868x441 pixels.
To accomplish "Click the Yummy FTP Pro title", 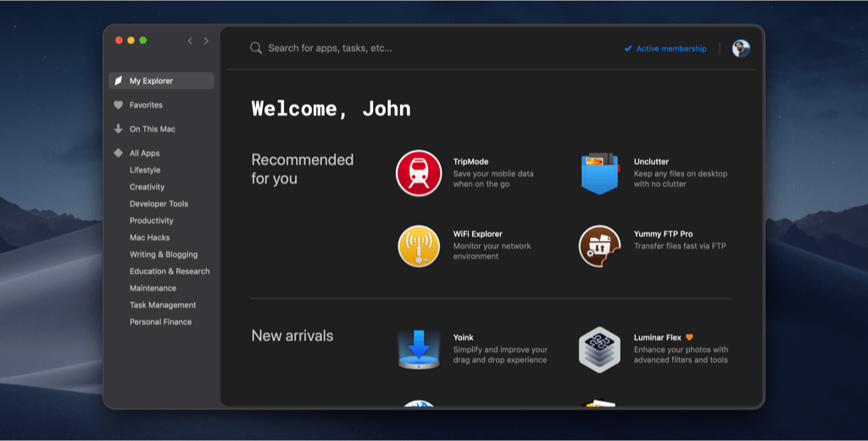I will click(x=663, y=234).
